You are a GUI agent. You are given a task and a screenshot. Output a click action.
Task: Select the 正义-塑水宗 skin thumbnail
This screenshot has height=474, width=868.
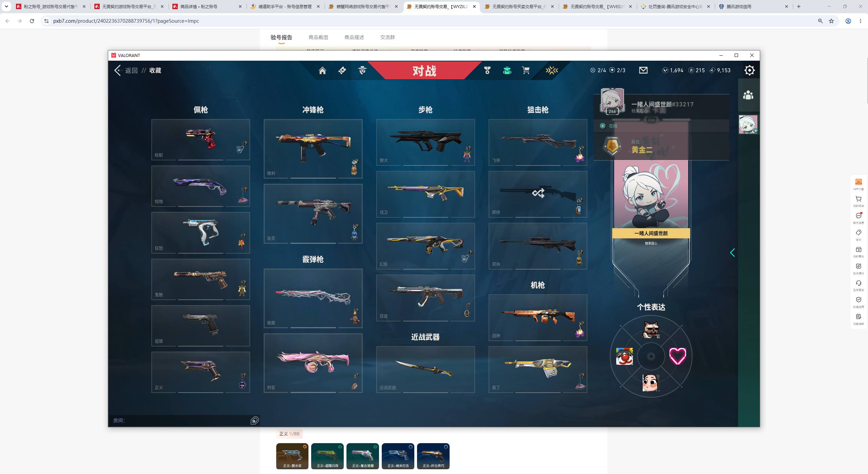(292, 456)
